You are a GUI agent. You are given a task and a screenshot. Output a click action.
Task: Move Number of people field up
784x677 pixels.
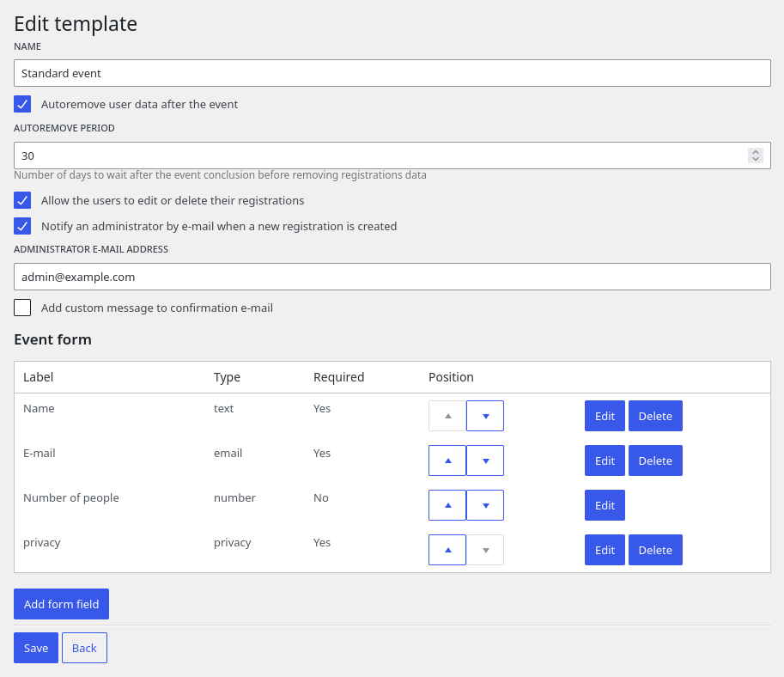[x=447, y=505]
